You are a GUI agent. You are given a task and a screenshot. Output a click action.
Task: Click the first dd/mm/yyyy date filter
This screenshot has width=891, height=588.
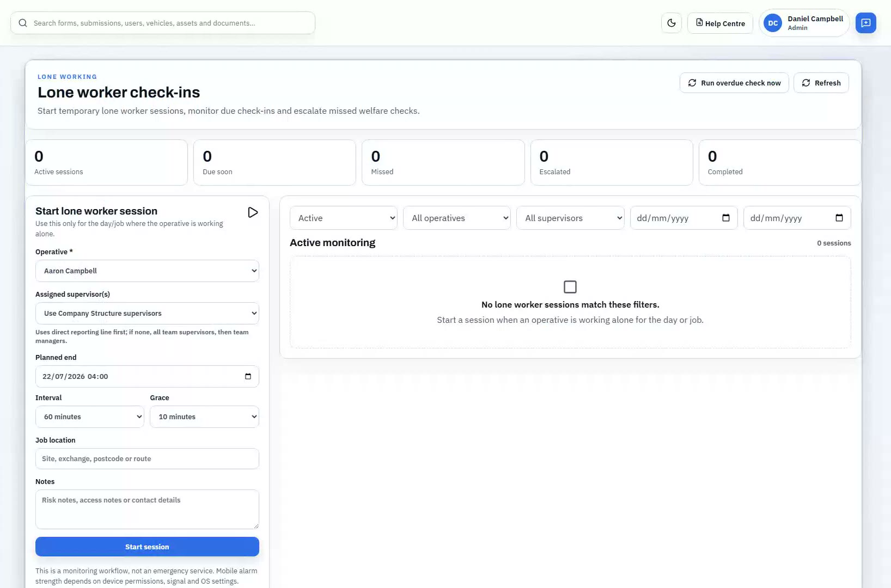(683, 218)
